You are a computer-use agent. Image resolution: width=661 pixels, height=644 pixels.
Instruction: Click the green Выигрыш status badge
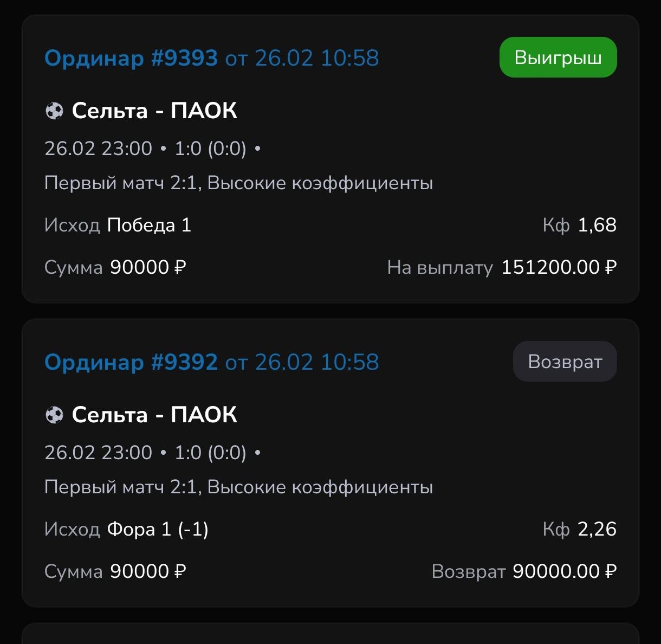(558, 57)
